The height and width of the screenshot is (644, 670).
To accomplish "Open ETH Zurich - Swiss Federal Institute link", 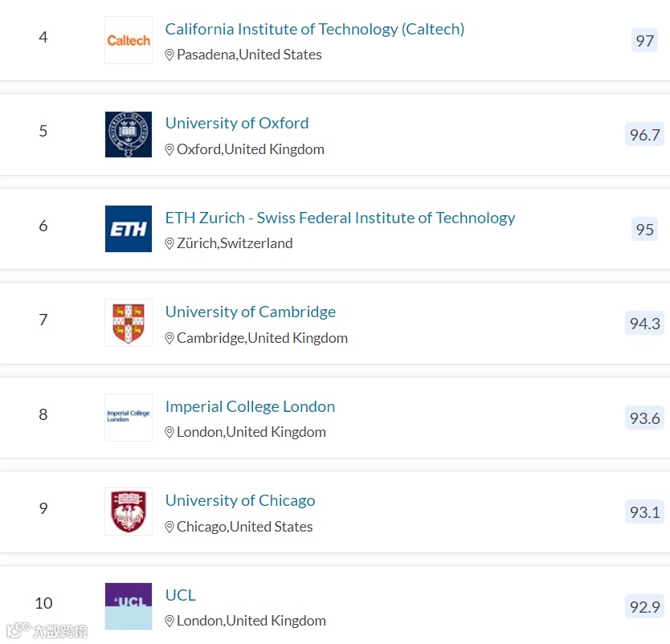I will [x=340, y=218].
